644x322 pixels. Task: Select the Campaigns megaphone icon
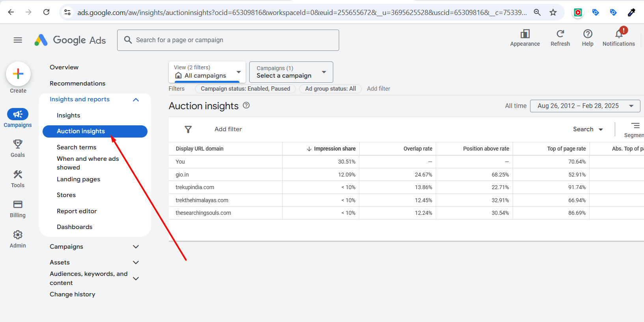coord(18,114)
